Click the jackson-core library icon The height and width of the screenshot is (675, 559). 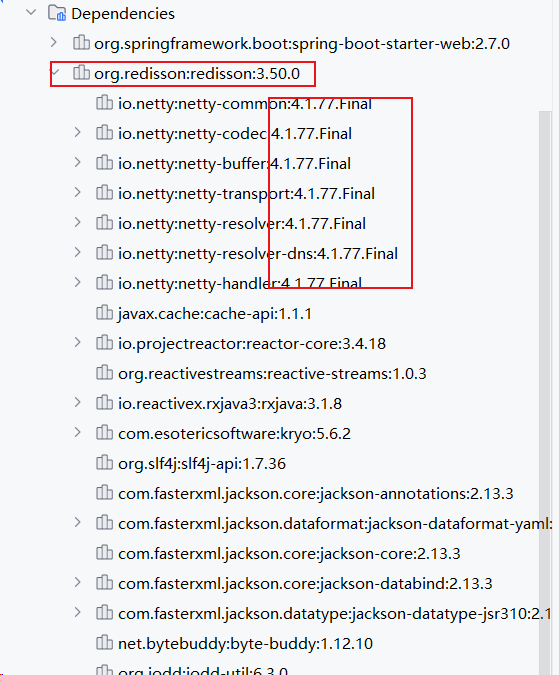(104, 552)
